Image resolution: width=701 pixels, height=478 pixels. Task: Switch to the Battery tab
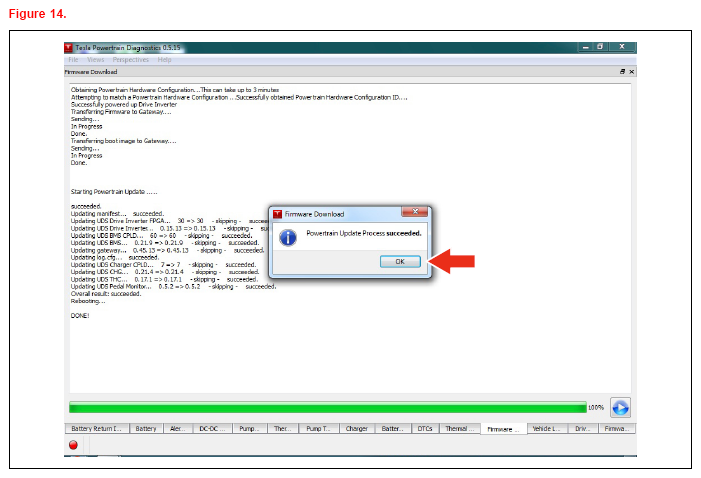pyautogui.click(x=146, y=428)
